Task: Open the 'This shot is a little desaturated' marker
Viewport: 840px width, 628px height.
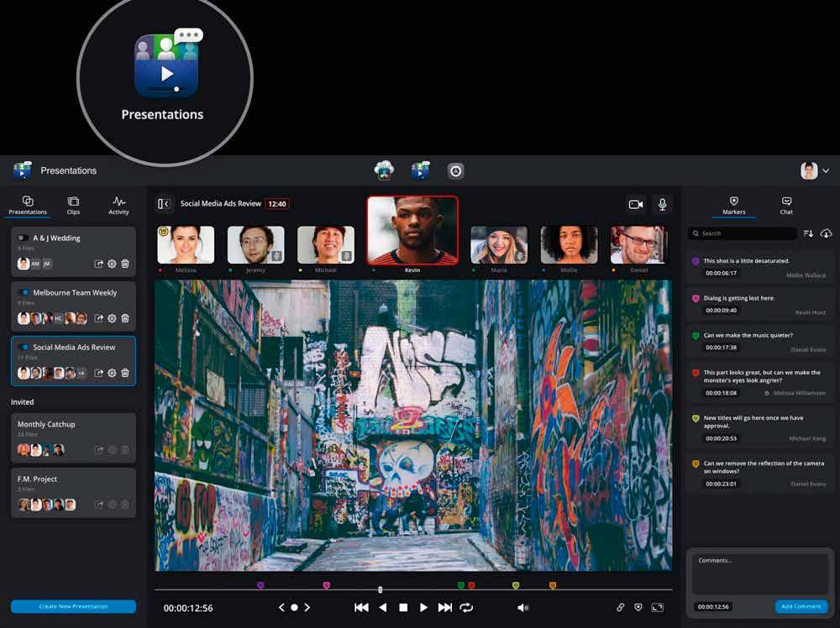Action: pos(759,267)
